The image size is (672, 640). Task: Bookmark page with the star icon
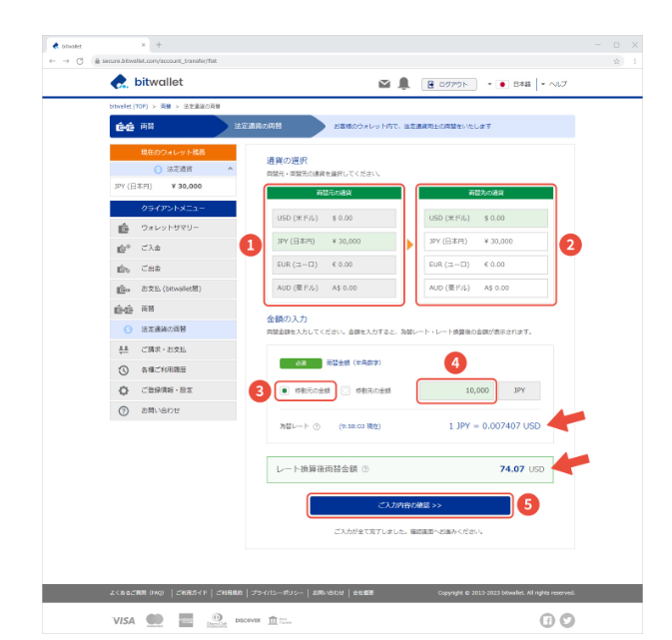point(618,61)
